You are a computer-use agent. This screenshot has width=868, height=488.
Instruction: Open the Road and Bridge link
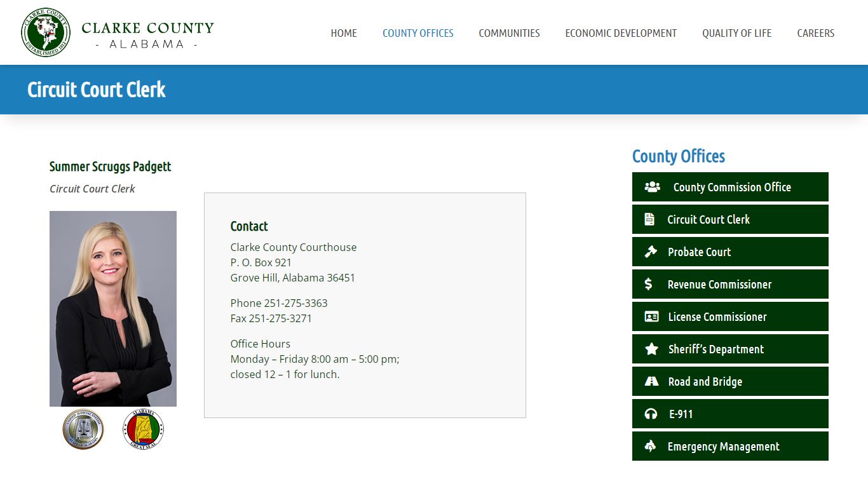click(x=730, y=381)
